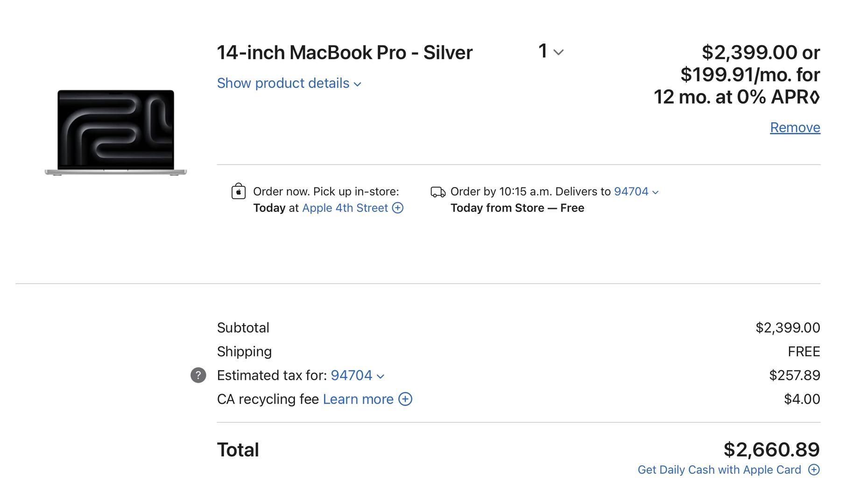Image resolution: width=860 pixels, height=504 pixels.
Task: Click the question mark tax help icon
Action: 198,375
